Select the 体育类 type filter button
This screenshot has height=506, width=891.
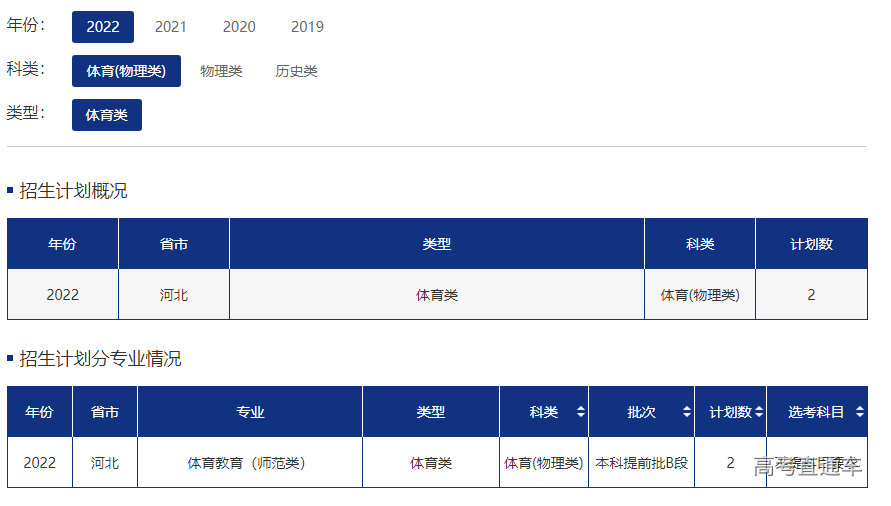point(107,115)
